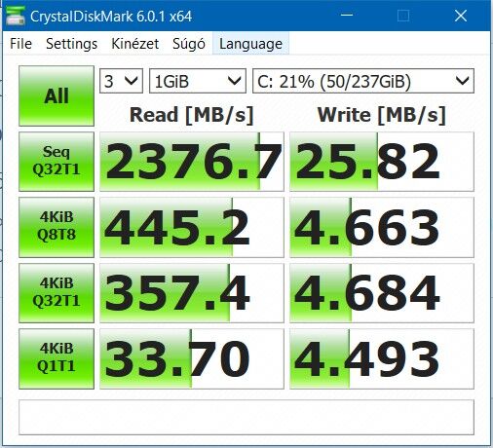Image resolution: width=493 pixels, height=448 pixels.
Task: Close the CrystalDiskMark window
Action: click(461, 16)
